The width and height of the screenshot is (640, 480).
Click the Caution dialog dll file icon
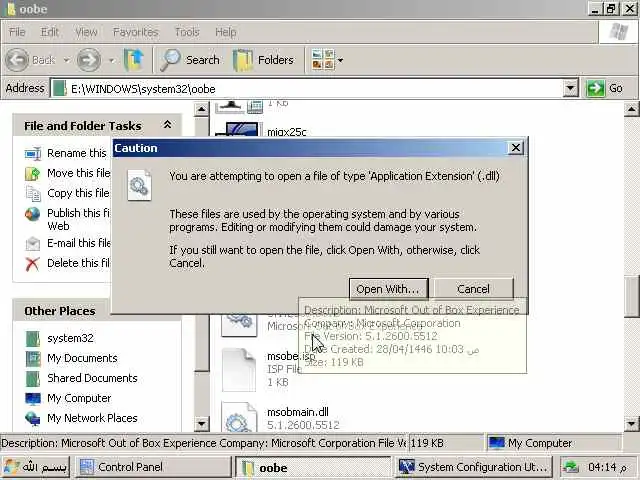coord(139,186)
